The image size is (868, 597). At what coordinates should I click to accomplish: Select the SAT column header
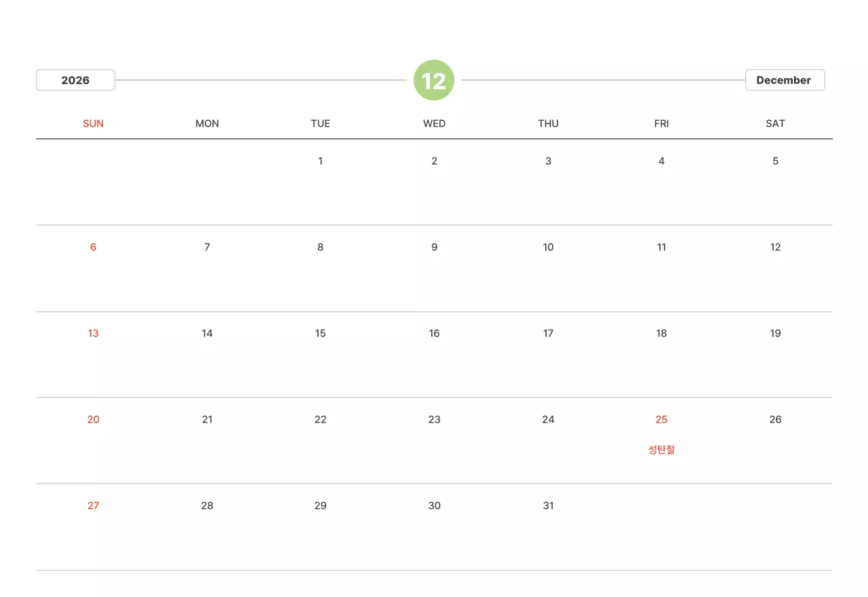point(775,123)
